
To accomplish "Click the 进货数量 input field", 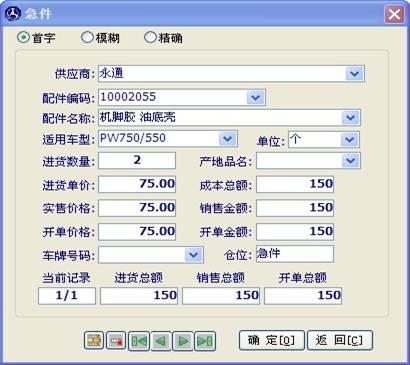I will (137, 160).
